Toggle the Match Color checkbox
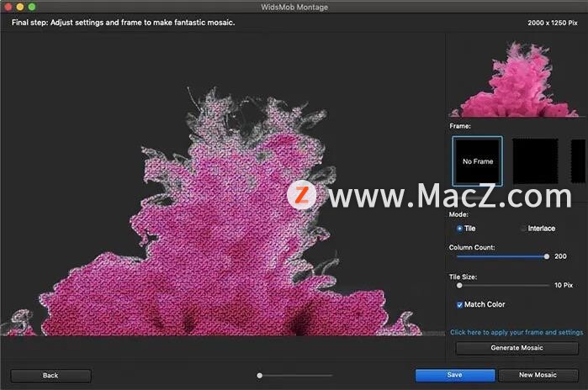The width and height of the screenshot is (588, 390). pos(459,305)
